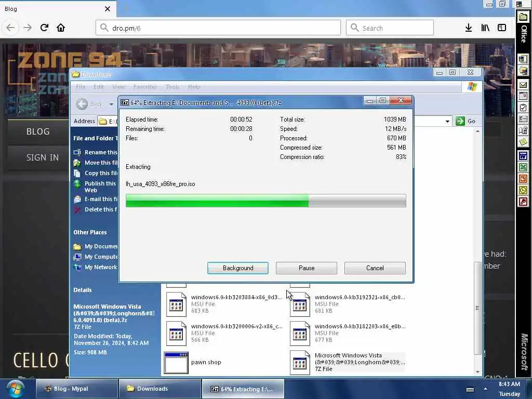Open File menu in Downloads window
The height and width of the screenshot is (399, 532).
[81, 87]
